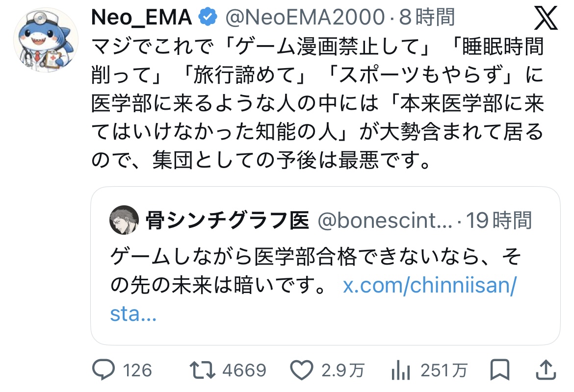This screenshot has width=574, height=392.
Task: Open the x.com/chinniisan link
Action: (429, 286)
